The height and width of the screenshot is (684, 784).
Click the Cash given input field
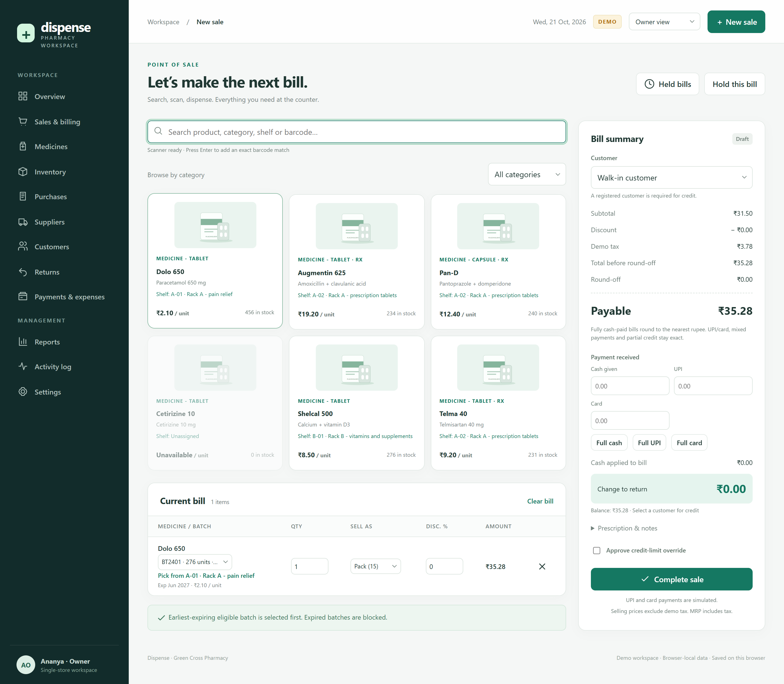630,386
